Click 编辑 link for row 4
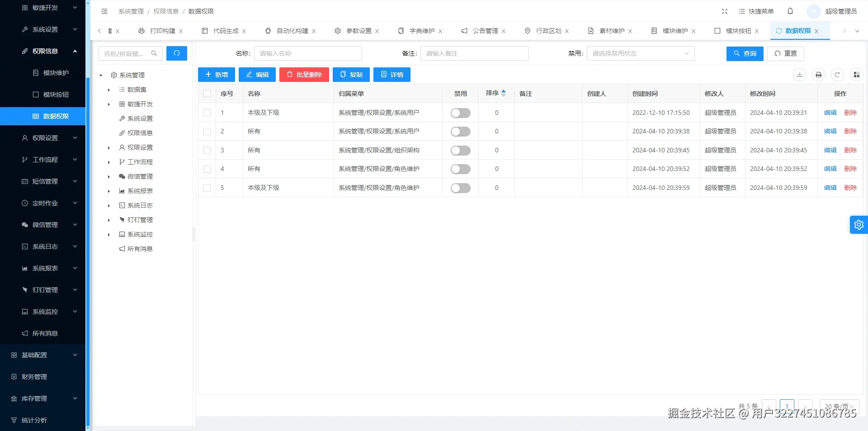The width and height of the screenshot is (868, 431). click(830, 169)
